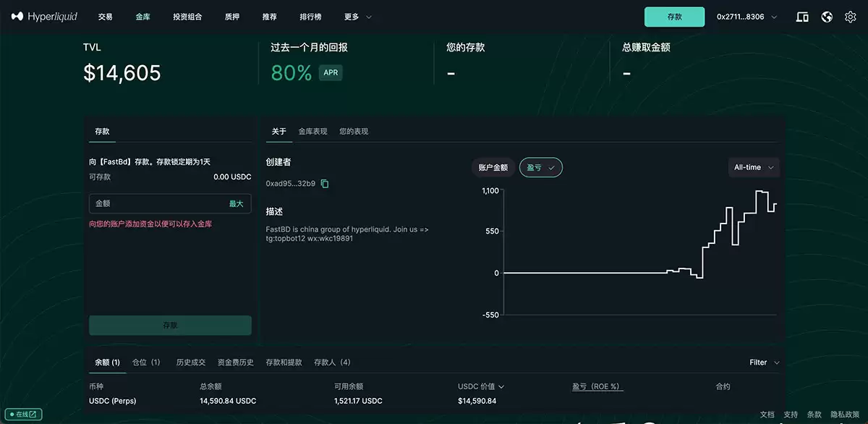This screenshot has width=868, height=424.
Task: Click the external link icon next to 在线
Action: click(32, 414)
